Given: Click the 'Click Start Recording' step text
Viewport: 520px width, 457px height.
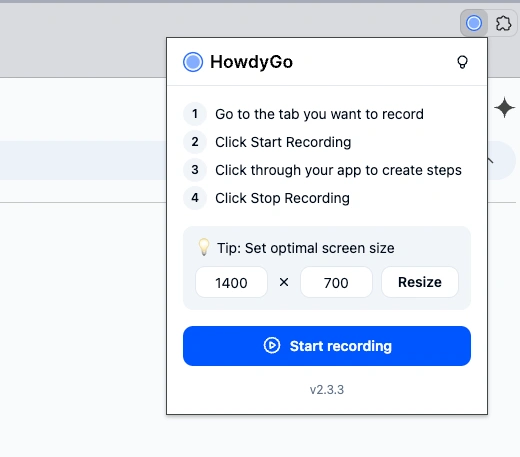Looking at the screenshot, I should point(283,142).
